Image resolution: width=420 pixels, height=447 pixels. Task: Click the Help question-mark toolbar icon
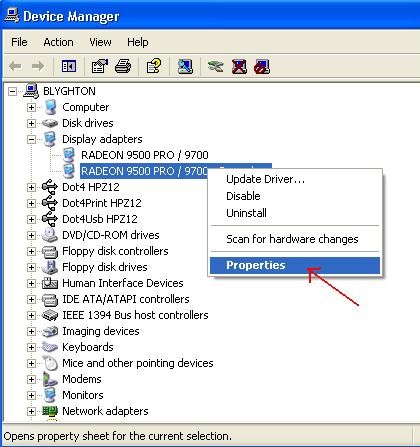[x=154, y=66]
